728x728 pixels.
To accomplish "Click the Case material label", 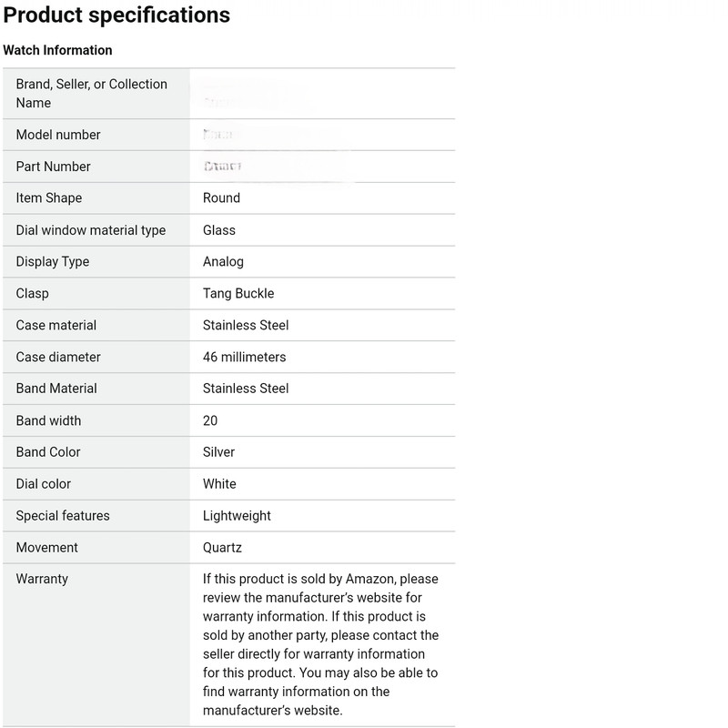I will [56, 325].
